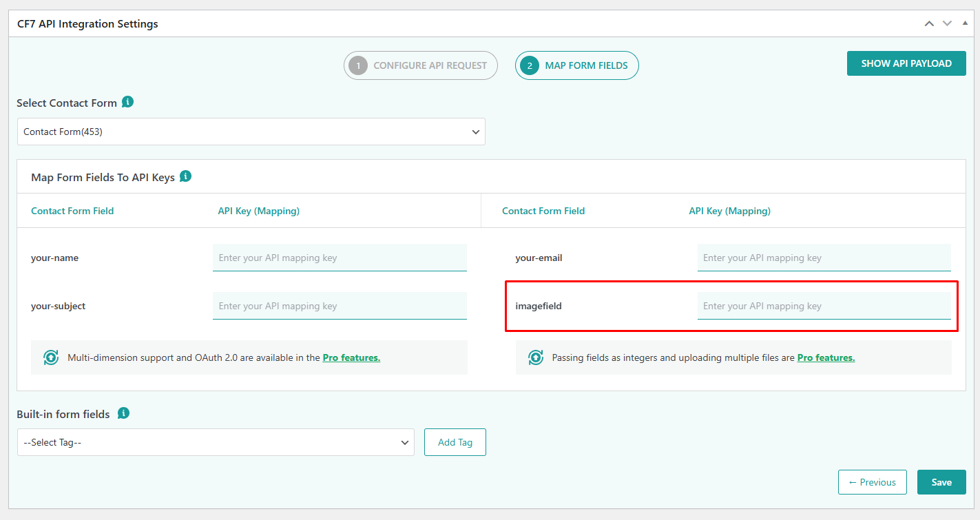This screenshot has width=980, height=520.
Task: Move settings panel down with arrow
Action: [947, 23]
